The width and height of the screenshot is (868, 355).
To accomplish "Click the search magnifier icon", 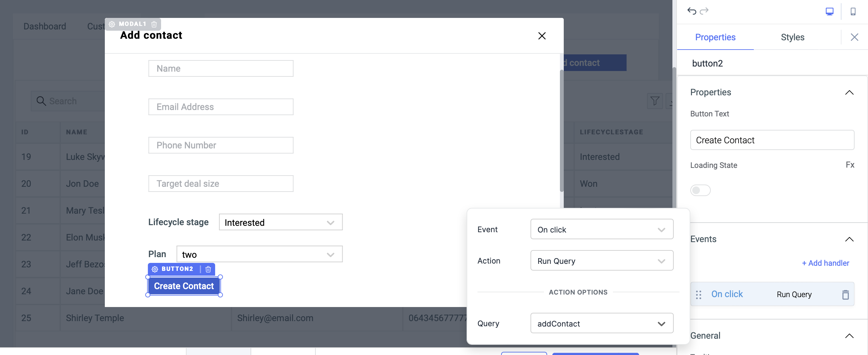I will point(41,101).
